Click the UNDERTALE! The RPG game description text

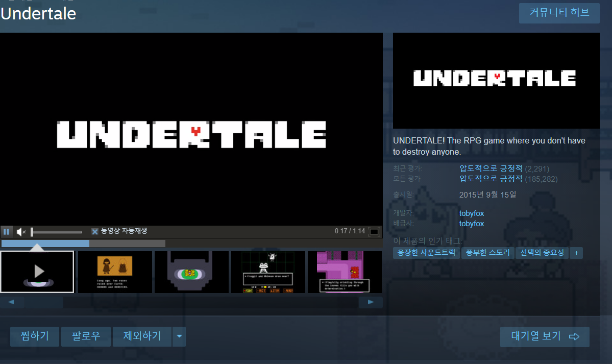click(x=489, y=146)
